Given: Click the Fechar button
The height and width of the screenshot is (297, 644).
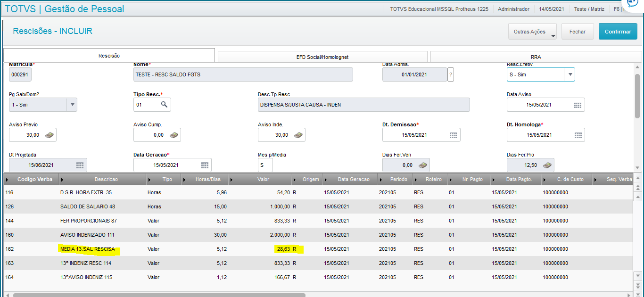Looking at the screenshot, I should pyautogui.click(x=578, y=32).
